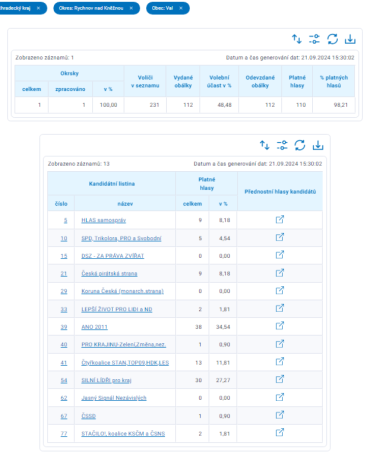Click the 'Přednostní hlasy kandidátů' column header
370x458 pixels.
(280, 191)
